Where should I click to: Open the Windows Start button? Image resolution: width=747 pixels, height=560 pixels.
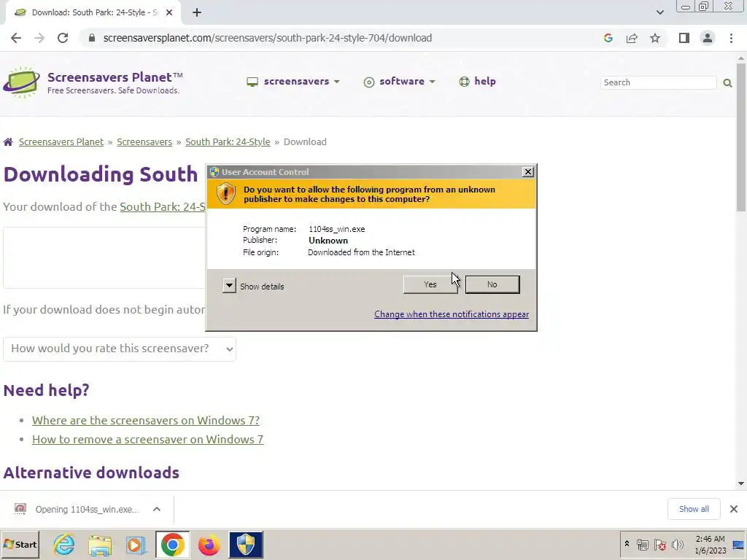(x=20, y=544)
